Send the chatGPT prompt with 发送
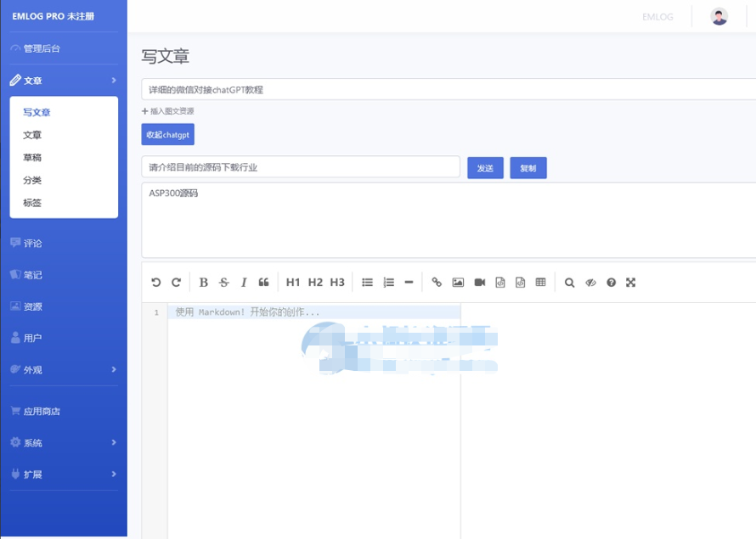 pos(485,167)
